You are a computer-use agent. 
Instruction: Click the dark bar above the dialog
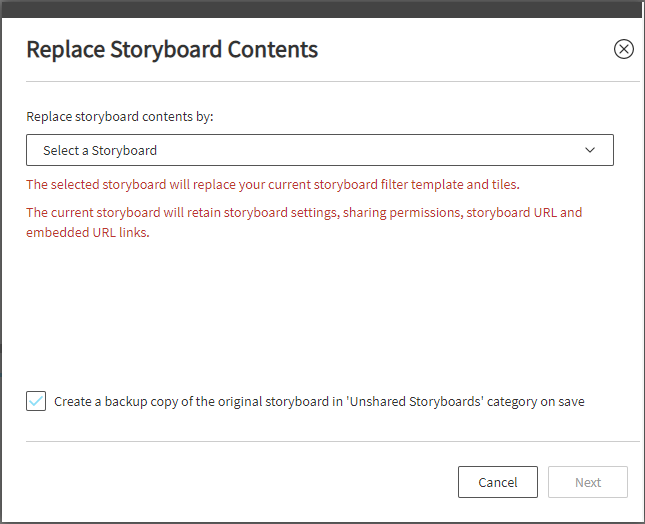pos(322,8)
